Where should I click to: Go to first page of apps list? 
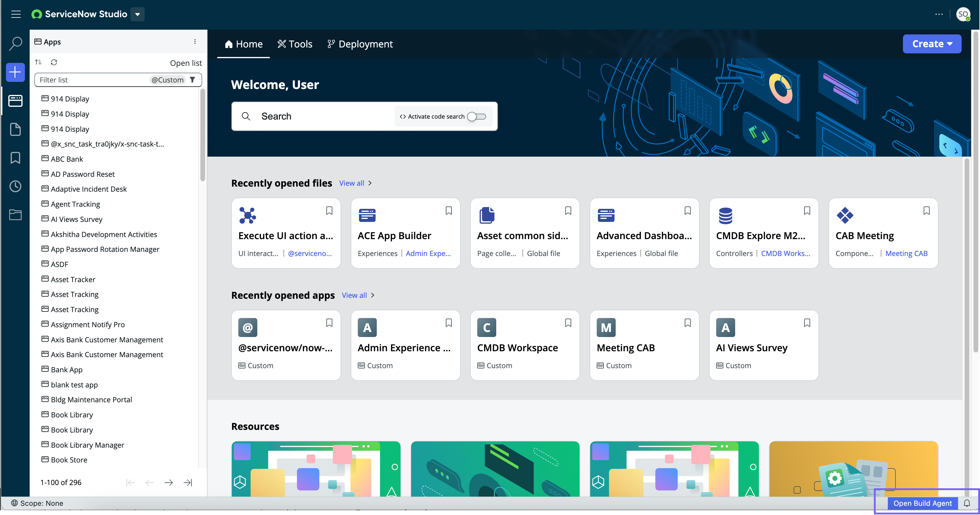click(130, 483)
